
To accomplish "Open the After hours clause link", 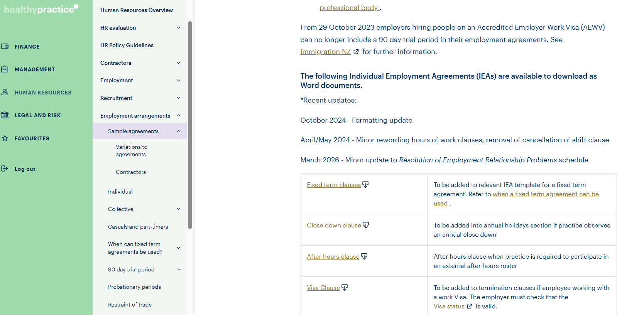I will pyautogui.click(x=333, y=256).
